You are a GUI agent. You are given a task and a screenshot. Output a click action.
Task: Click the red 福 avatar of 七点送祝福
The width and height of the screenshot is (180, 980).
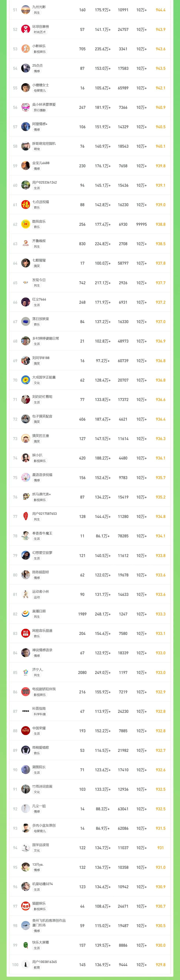point(26,205)
